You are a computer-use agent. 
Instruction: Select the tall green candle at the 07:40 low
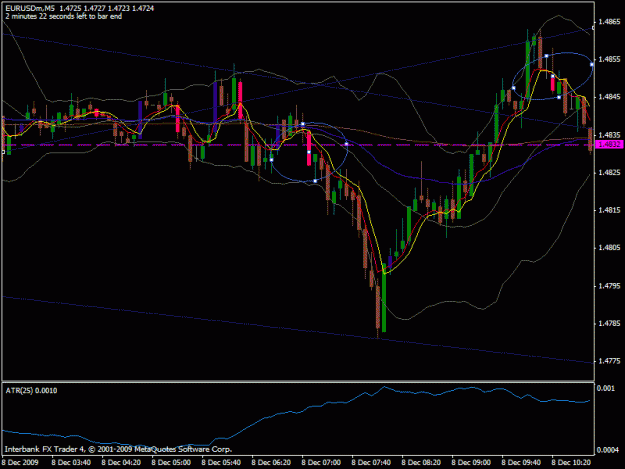tap(384, 298)
